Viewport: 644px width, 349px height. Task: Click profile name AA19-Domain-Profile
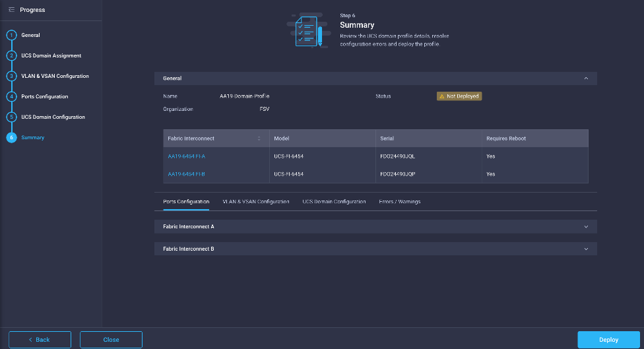coord(244,96)
